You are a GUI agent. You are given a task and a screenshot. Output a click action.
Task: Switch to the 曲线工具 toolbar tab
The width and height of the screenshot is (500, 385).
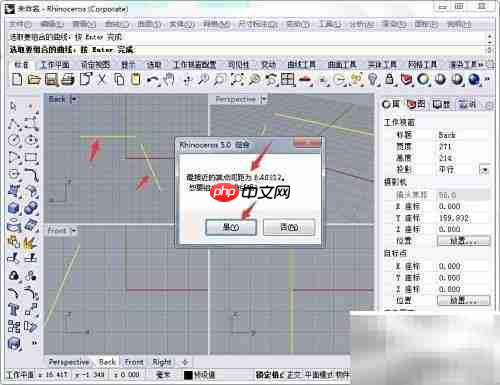point(301,64)
